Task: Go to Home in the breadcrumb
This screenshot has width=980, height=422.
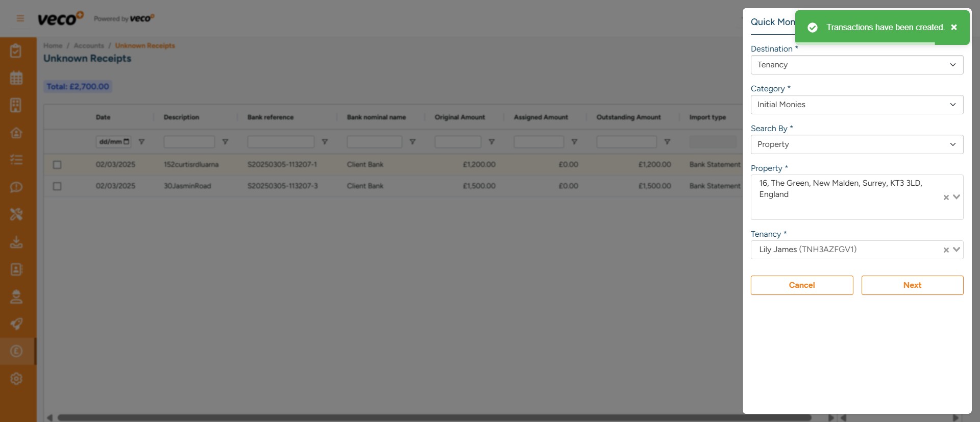Action: [53, 46]
